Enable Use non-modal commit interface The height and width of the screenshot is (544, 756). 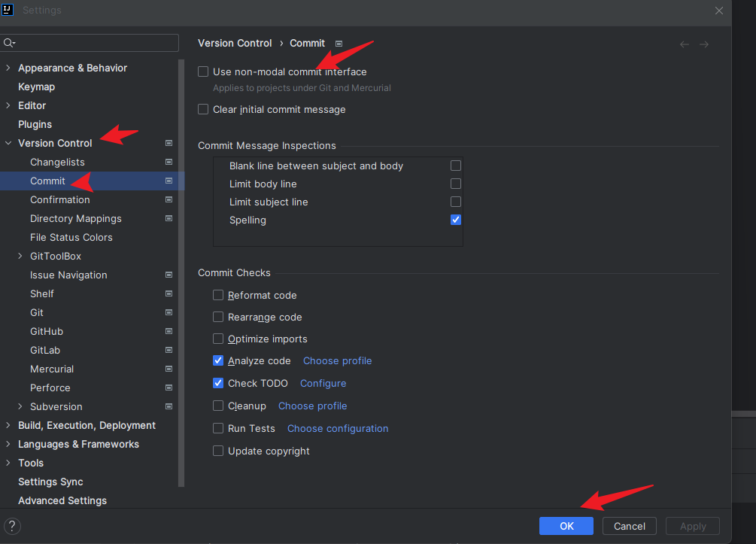[203, 71]
